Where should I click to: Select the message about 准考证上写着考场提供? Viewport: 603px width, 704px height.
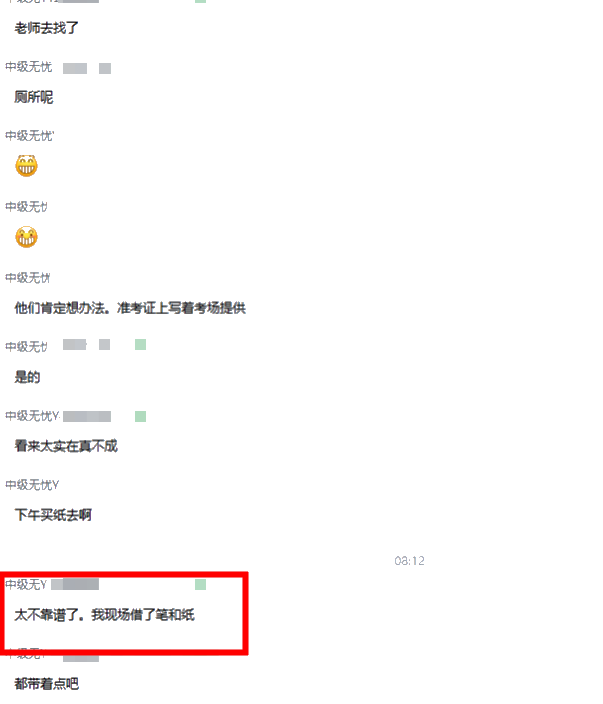point(130,308)
